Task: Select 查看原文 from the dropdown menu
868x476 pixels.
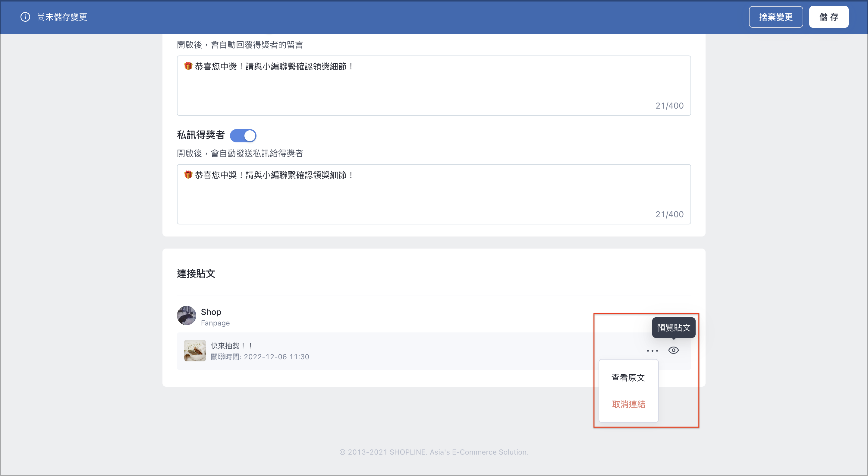Action: [628, 377]
